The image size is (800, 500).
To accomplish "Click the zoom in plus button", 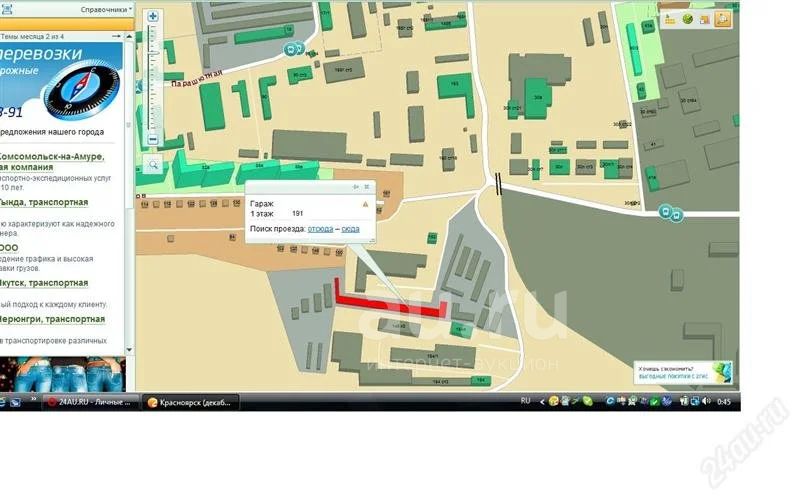I will [153, 17].
